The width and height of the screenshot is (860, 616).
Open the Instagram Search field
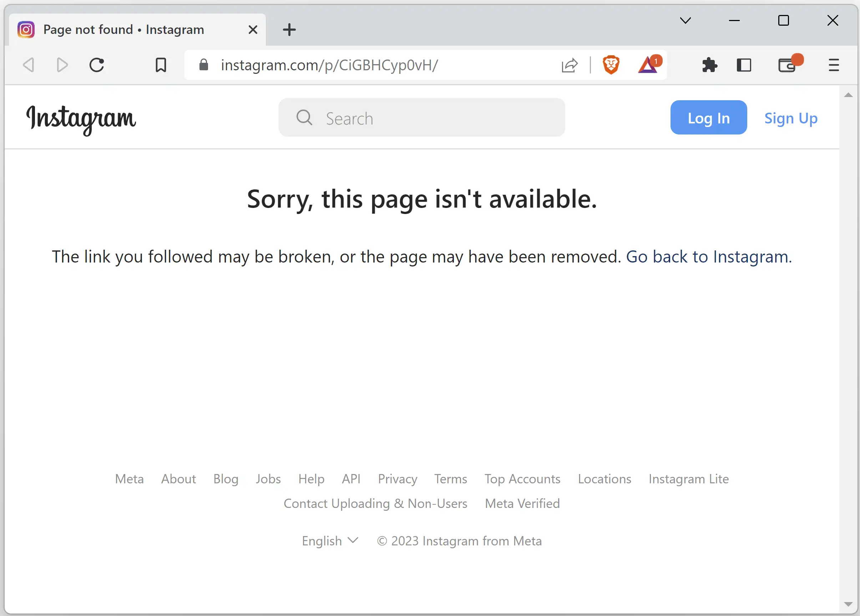(x=422, y=117)
